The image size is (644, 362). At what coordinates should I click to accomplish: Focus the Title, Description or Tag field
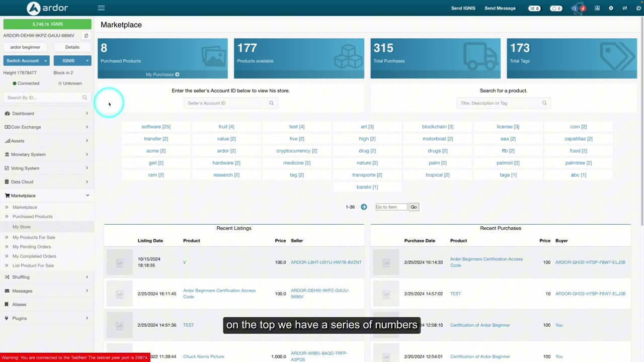499,103
